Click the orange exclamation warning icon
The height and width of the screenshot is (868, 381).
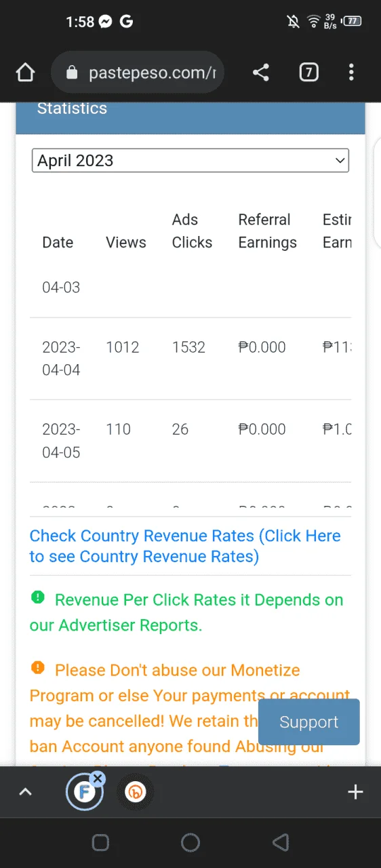(37, 668)
